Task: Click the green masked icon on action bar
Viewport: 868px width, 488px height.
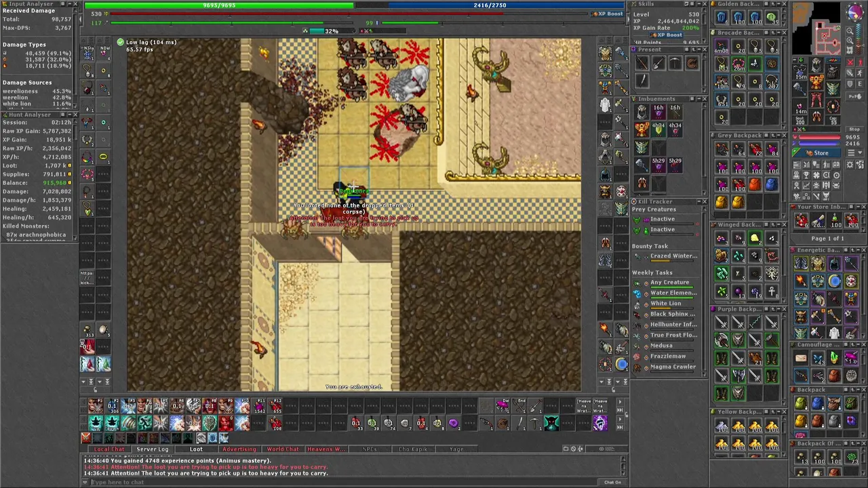Action: click(x=551, y=424)
